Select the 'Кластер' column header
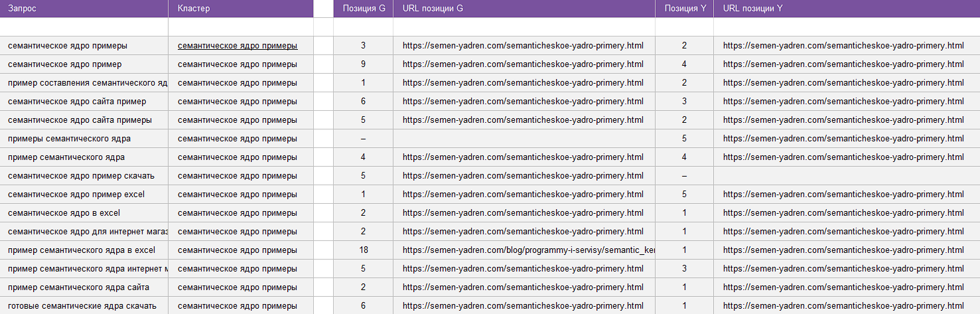The height and width of the screenshot is (314, 980). tap(194, 9)
